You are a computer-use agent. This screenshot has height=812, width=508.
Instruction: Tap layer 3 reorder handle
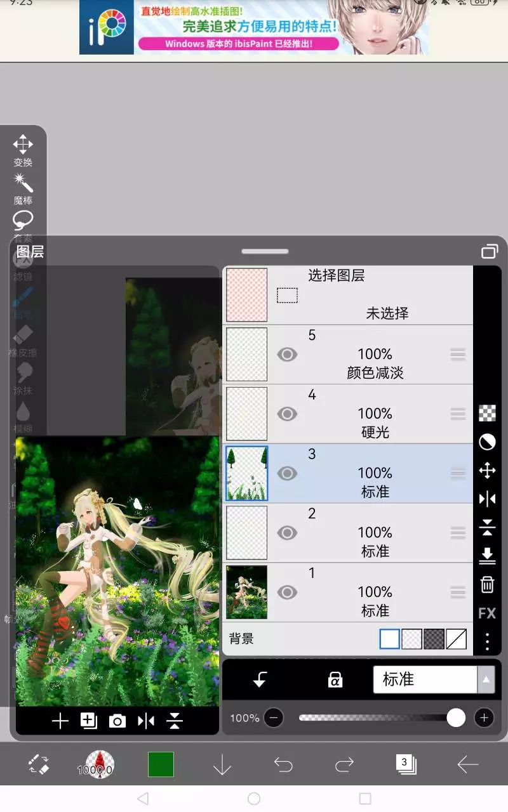(458, 473)
